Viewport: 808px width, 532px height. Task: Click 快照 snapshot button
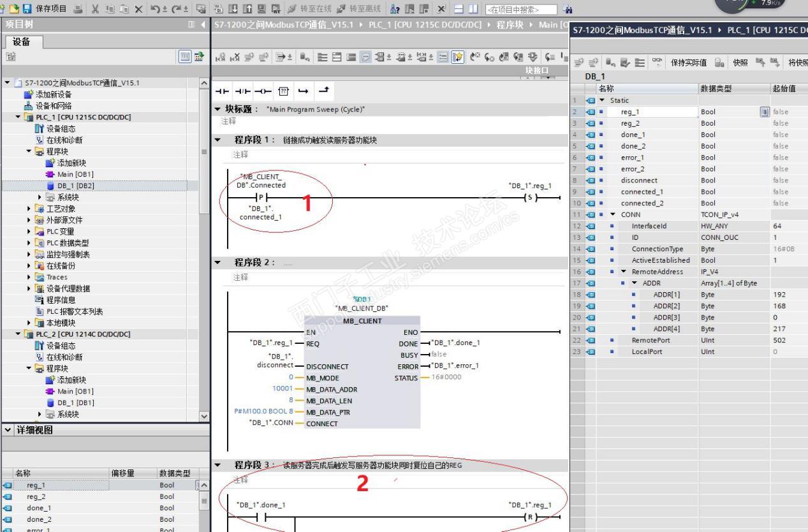tap(740, 62)
